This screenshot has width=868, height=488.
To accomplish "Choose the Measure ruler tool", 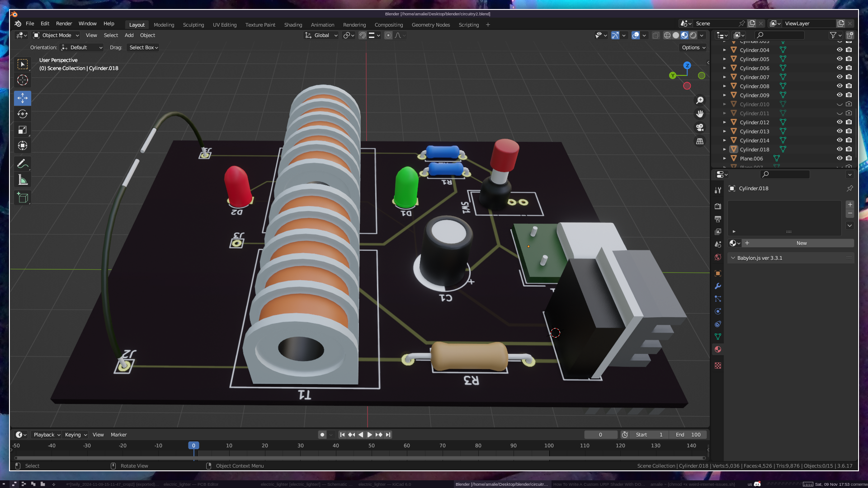I will click(x=23, y=180).
